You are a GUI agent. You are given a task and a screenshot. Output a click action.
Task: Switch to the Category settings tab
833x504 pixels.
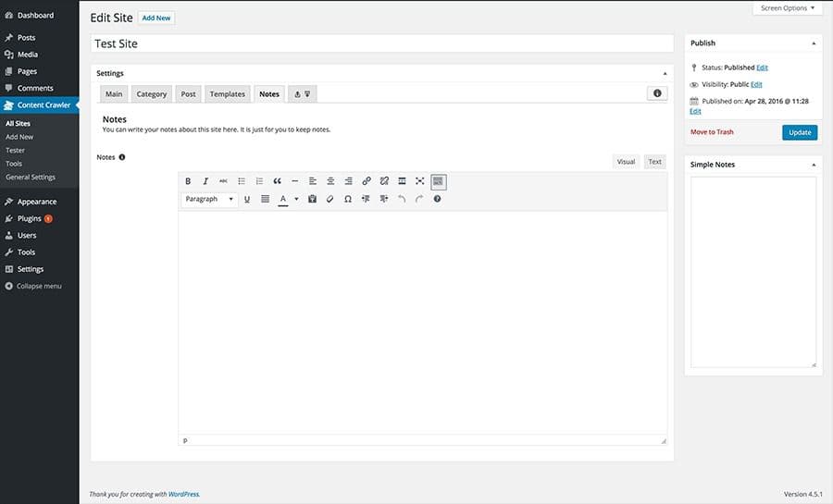[x=152, y=94]
